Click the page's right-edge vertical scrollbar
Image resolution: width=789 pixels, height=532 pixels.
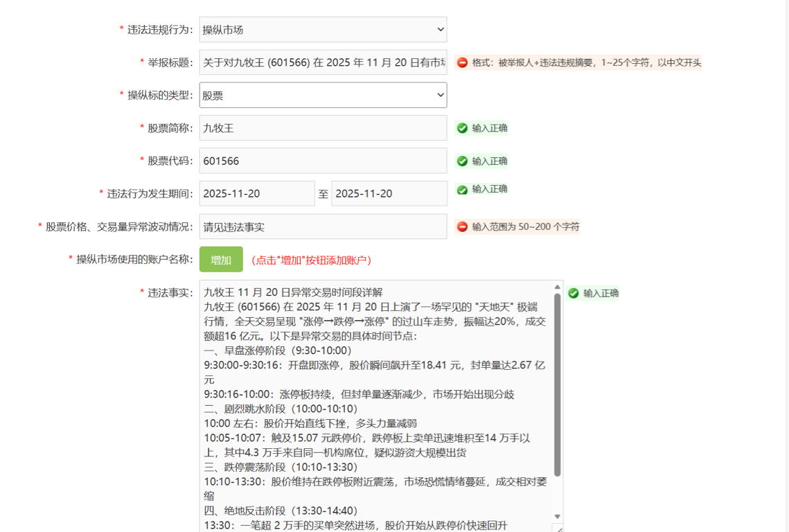[786, 266]
